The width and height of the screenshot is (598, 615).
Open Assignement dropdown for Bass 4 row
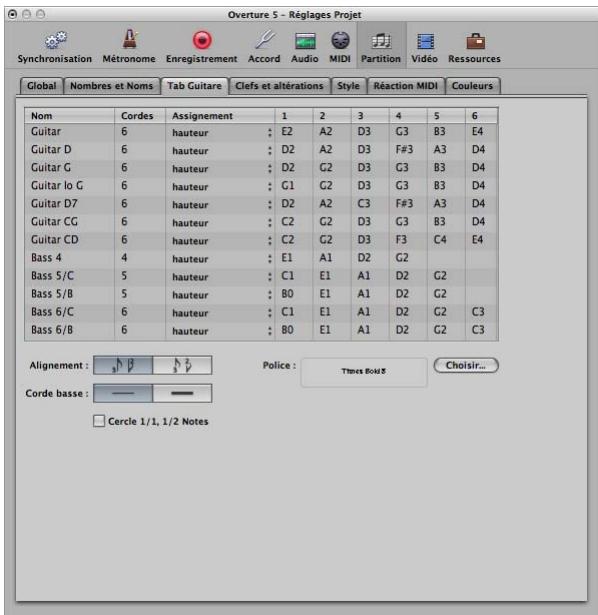[x=221, y=259]
